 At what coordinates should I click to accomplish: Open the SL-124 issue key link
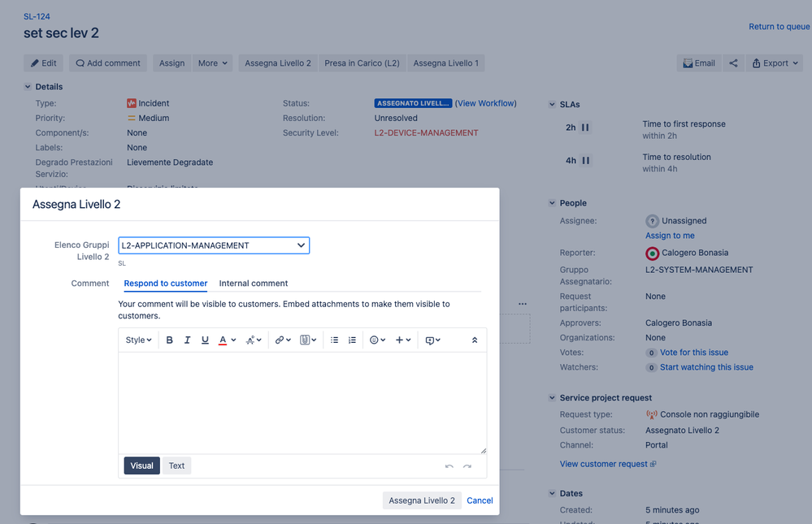tap(37, 16)
